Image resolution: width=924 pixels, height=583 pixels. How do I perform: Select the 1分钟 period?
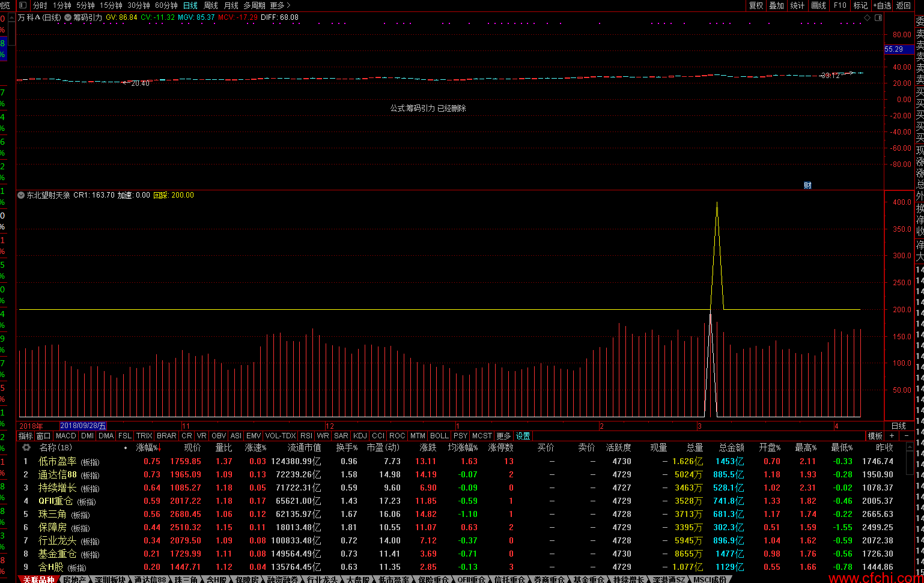tap(62, 5)
